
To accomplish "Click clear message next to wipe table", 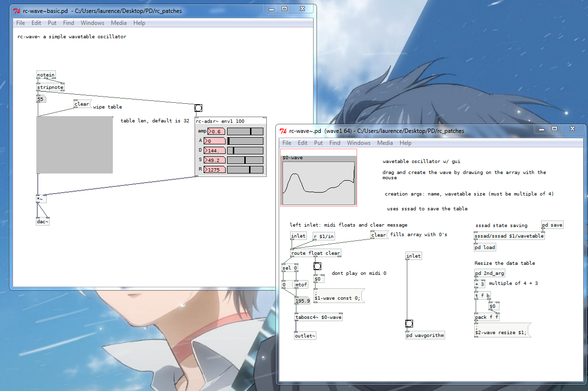I will click(x=82, y=104).
